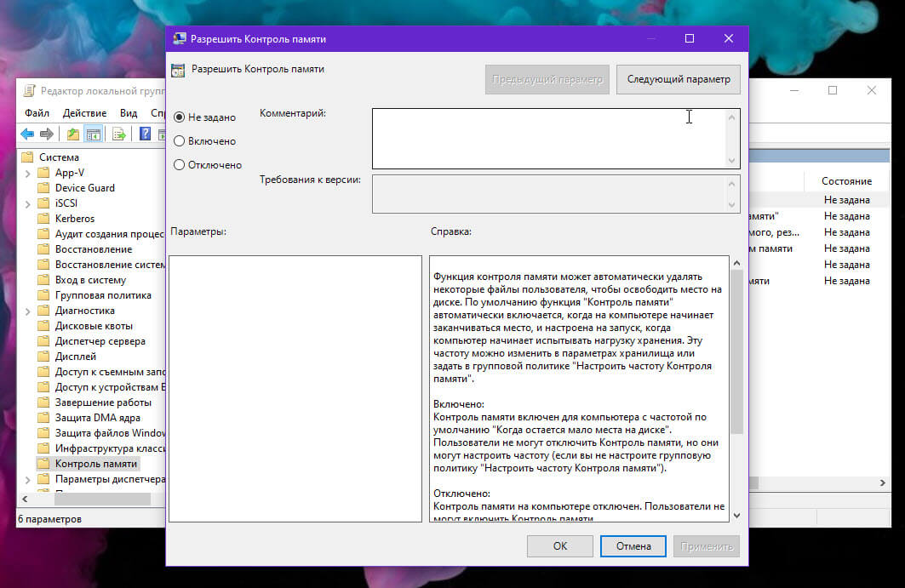Click inside the Комментарий text field
The image size is (905, 588).
click(x=549, y=139)
